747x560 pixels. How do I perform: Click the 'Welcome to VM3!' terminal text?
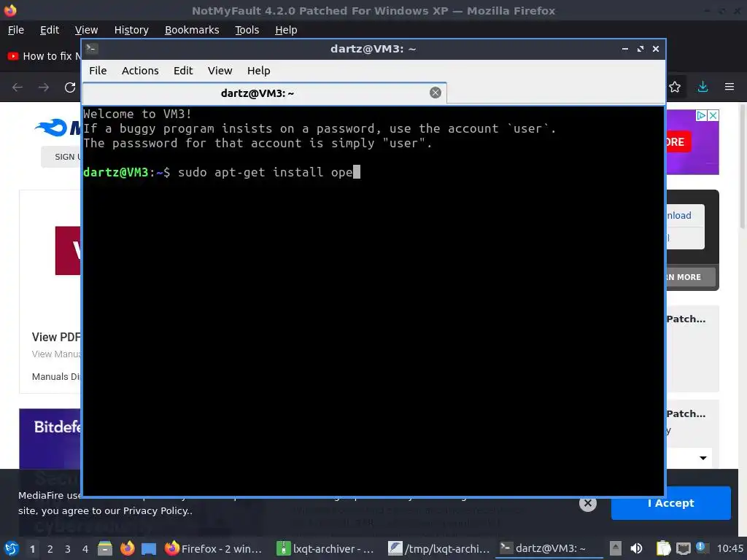137,114
